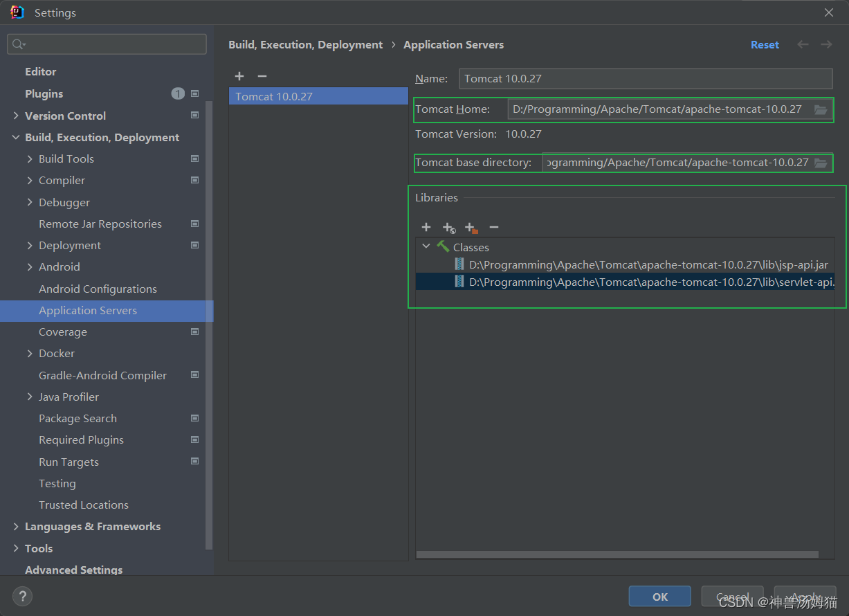Click project-level icon beside Remote Jar Repositories
849x616 pixels.
[x=194, y=224]
